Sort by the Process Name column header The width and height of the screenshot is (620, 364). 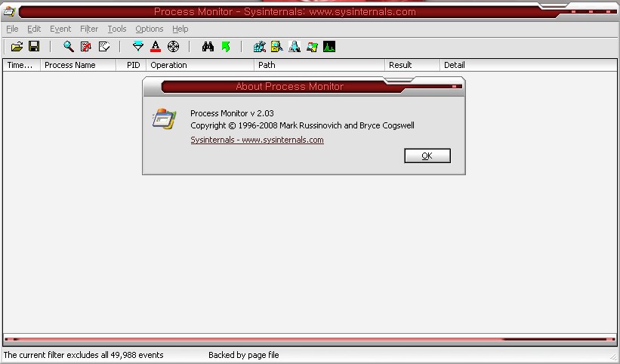[78, 65]
